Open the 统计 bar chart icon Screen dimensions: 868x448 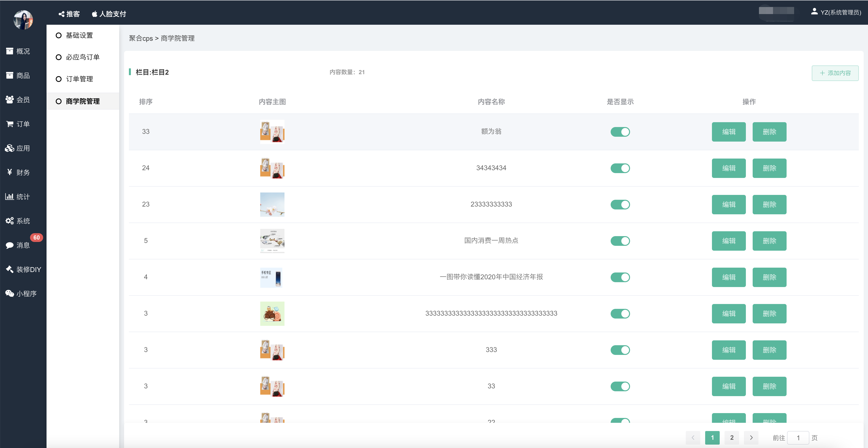click(x=10, y=197)
